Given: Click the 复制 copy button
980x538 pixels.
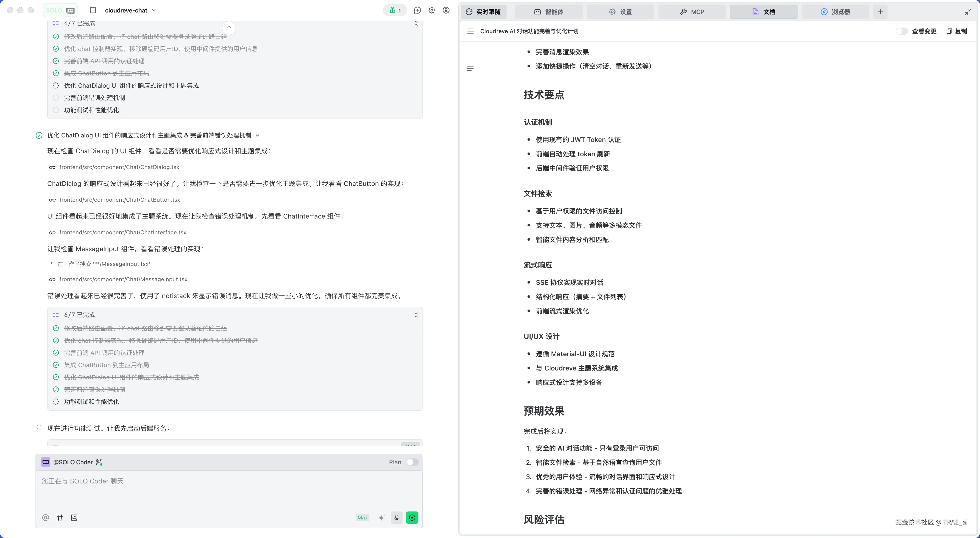Looking at the screenshot, I should [957, 31].
